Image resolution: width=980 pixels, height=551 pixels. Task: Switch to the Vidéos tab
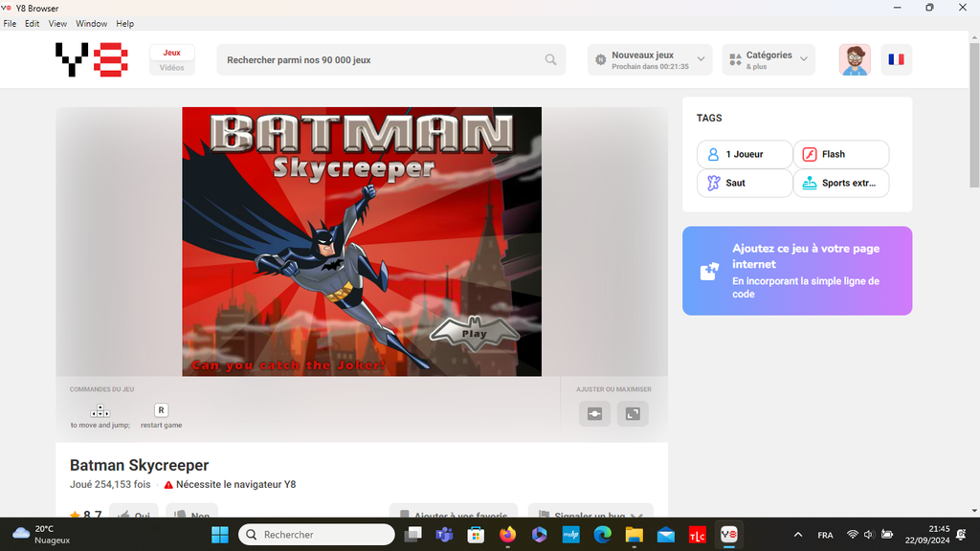[172, 68]
